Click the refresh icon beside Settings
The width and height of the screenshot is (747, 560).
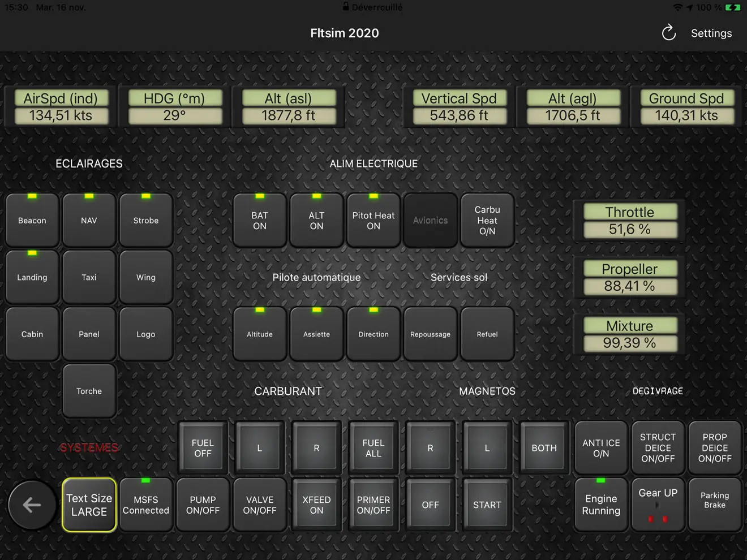669,33
